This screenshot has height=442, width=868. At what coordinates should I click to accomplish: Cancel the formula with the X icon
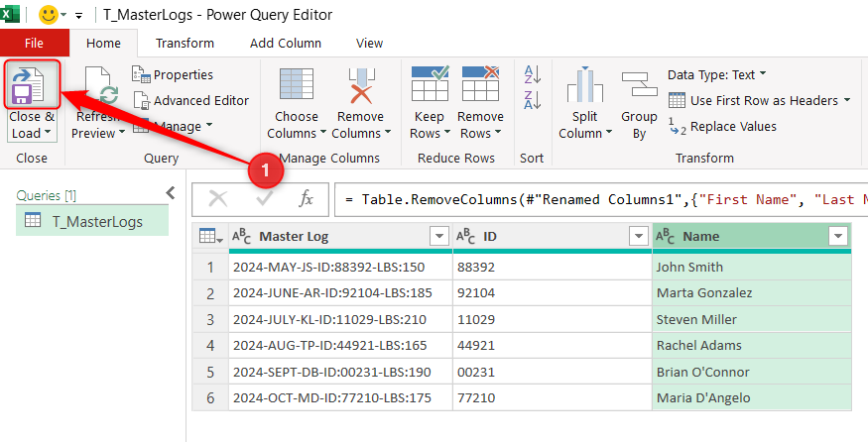218,199
